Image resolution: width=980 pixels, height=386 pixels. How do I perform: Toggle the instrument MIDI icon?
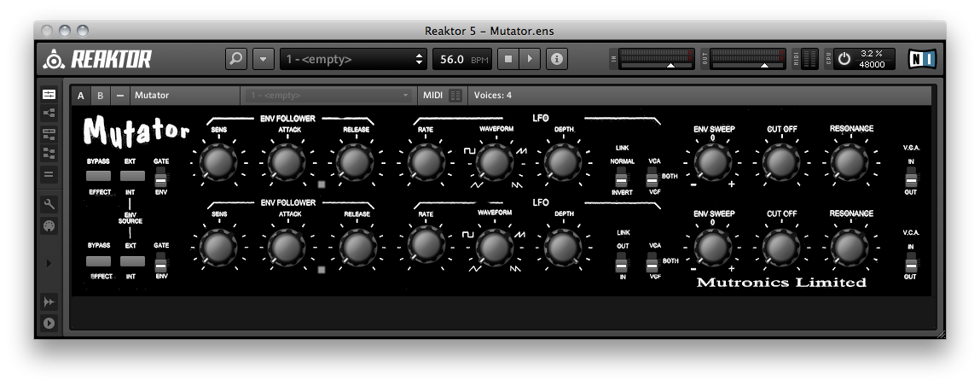point(455,95)
